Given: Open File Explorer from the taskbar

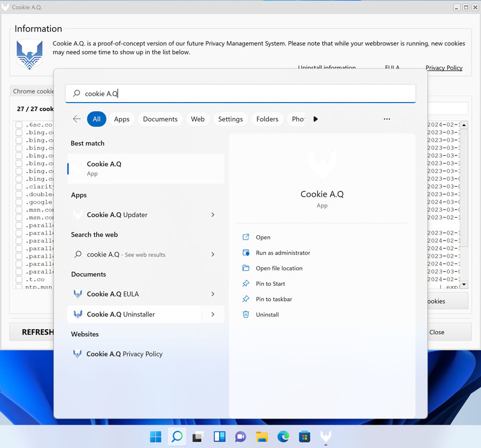Looking at the screenshot, I should 262,436.
